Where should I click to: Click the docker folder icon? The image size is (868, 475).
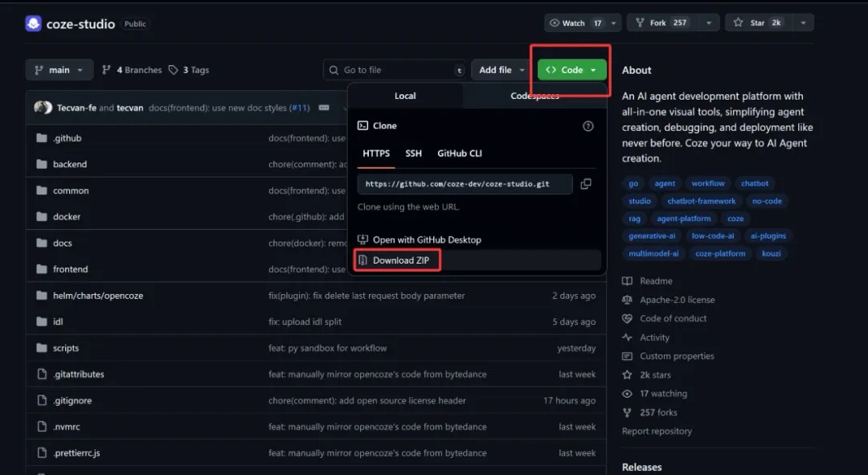pos(42,216)
